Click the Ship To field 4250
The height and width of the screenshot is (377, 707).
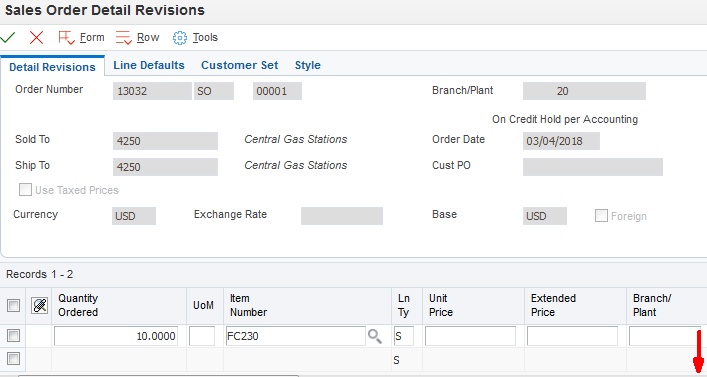point(165,167)
